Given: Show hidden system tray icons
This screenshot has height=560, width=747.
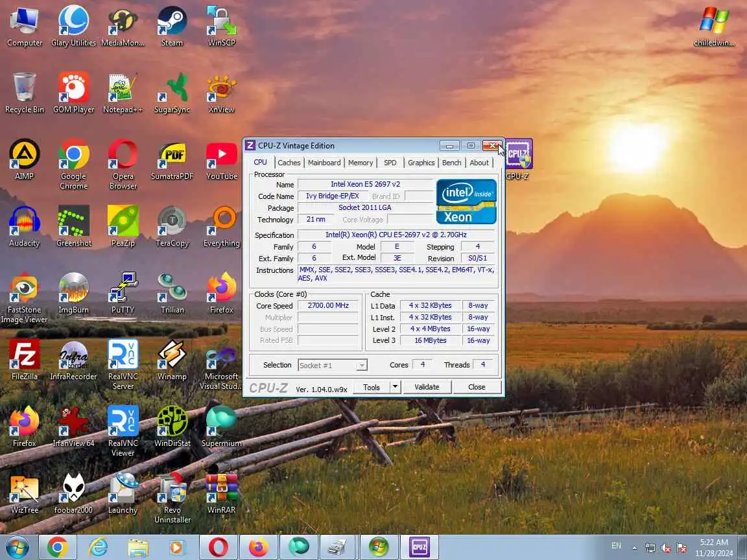Looking at the screenshot, I should point(634,548).
